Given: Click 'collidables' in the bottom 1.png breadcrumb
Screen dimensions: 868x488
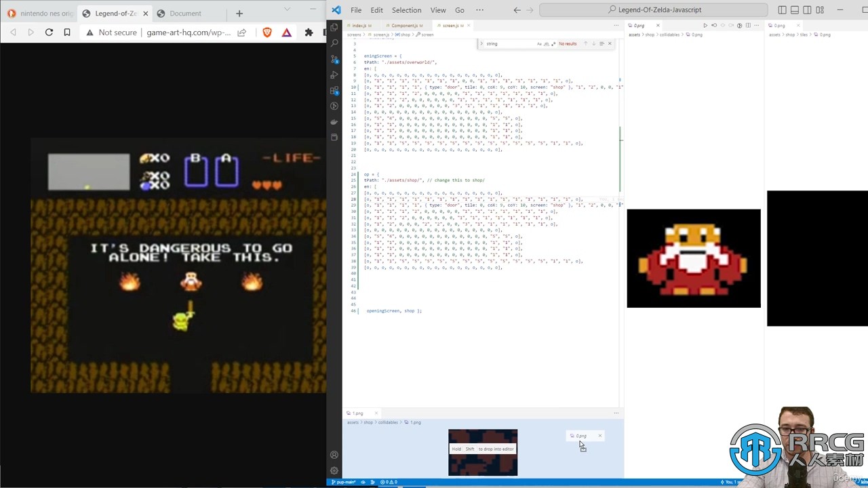Looking at the screenshot, I should [x=389, y=422].
